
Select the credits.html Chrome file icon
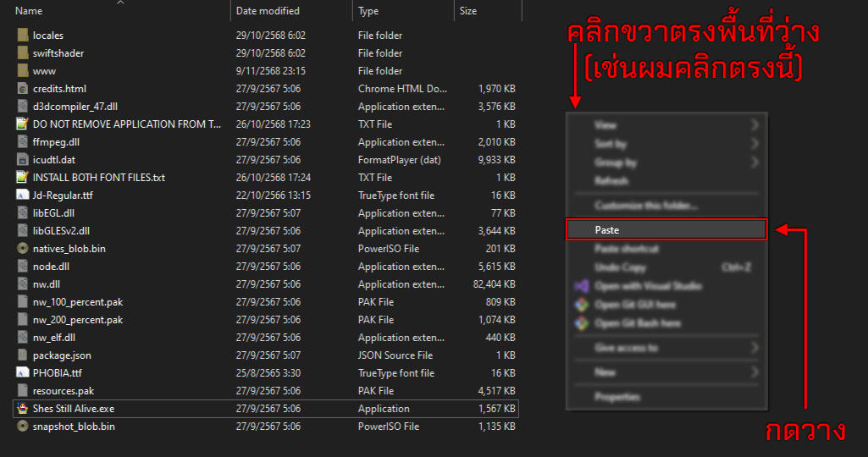23,89
